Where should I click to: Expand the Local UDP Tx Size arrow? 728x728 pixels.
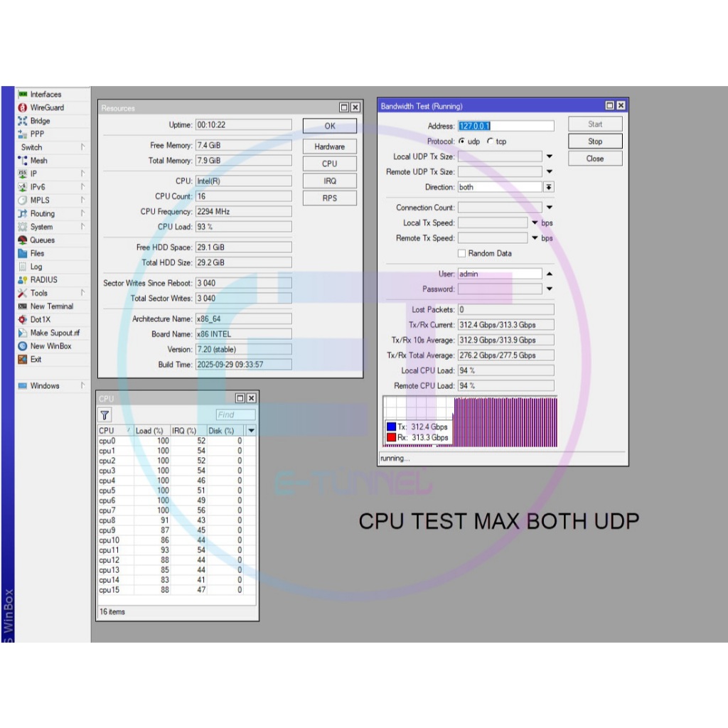pyautogui.click(x=549, y=156)
